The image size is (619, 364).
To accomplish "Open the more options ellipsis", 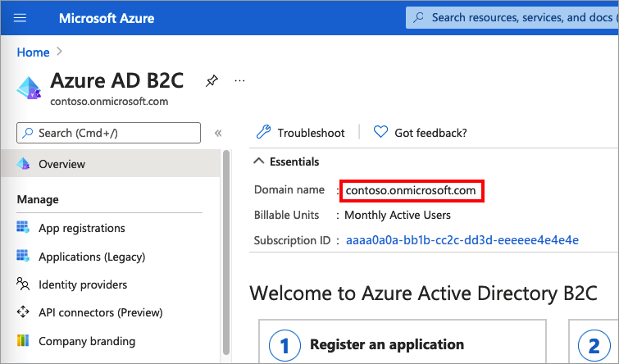I will [239, 81].
